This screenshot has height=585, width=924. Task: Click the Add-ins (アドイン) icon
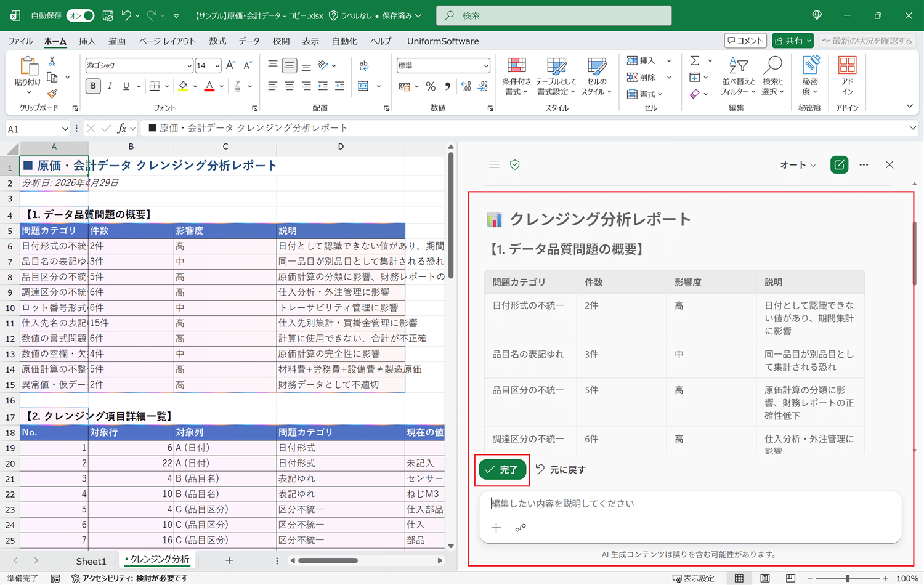(x=848, y=76)
